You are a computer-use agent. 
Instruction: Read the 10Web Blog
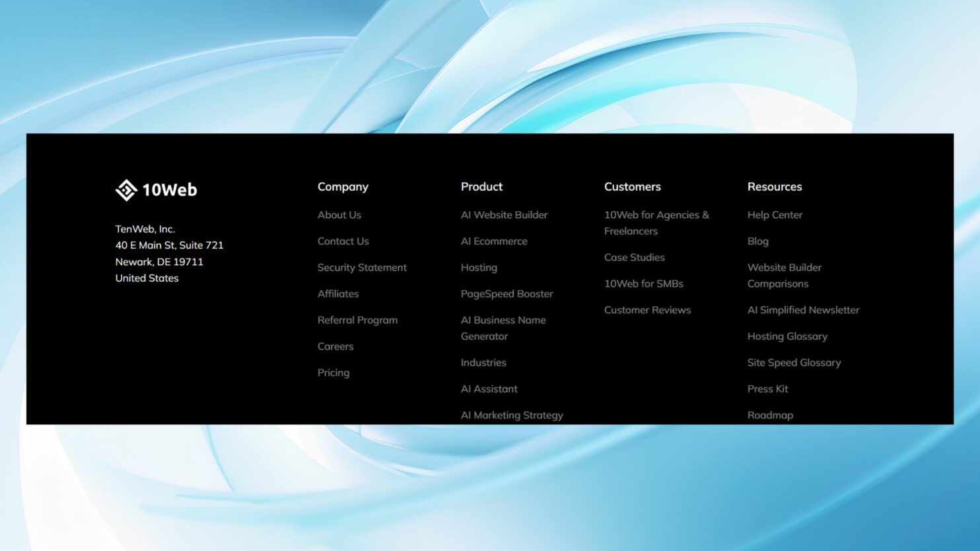(757, 241)
